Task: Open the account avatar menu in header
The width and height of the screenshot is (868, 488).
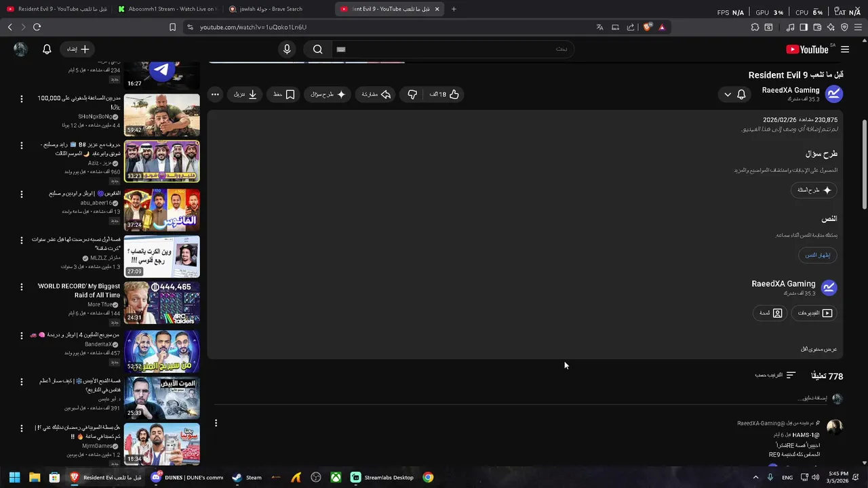Action: click(20, 49)
